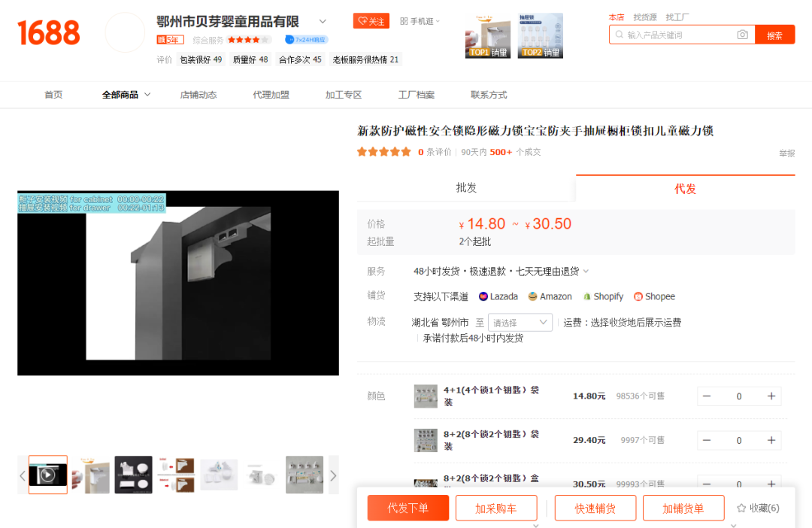Go to 首页 in store navigation
Viewport: 812px width, 528px height.
53,95
